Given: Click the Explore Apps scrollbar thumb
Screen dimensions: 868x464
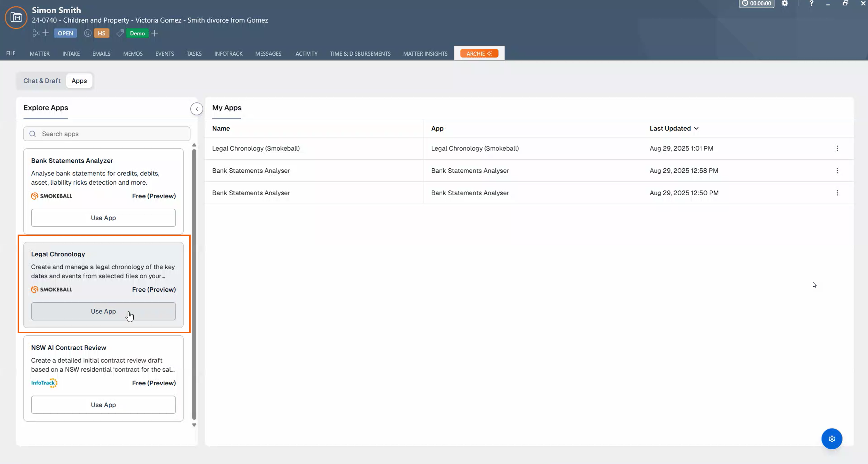Looking at the screenshot, I should pyautogui.click(x=194, y=284).
